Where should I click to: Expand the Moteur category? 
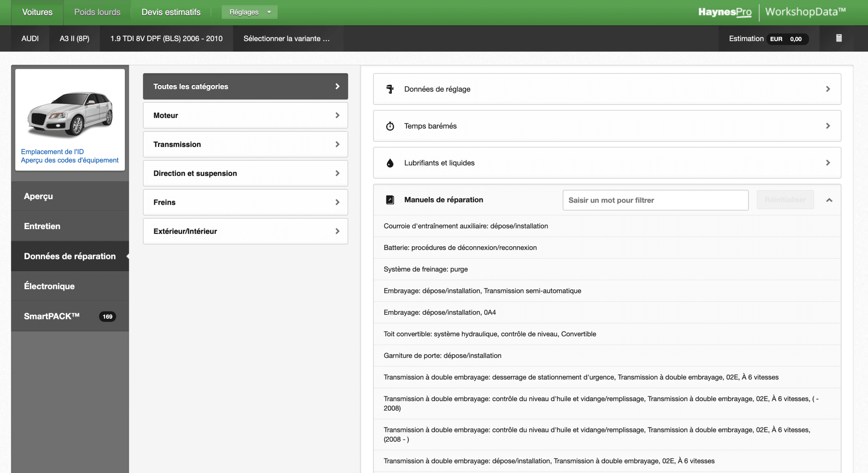245,115
